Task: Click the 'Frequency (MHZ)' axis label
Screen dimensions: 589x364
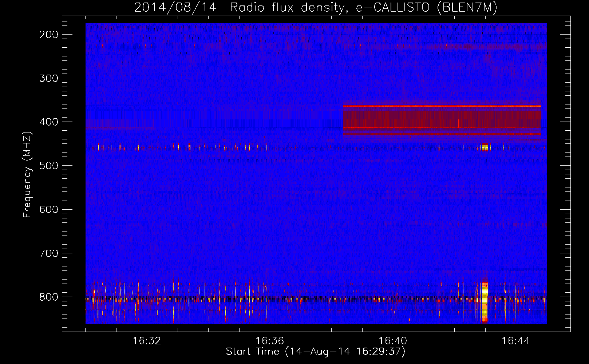Action: pyautogui.click(x=27, y=174)
